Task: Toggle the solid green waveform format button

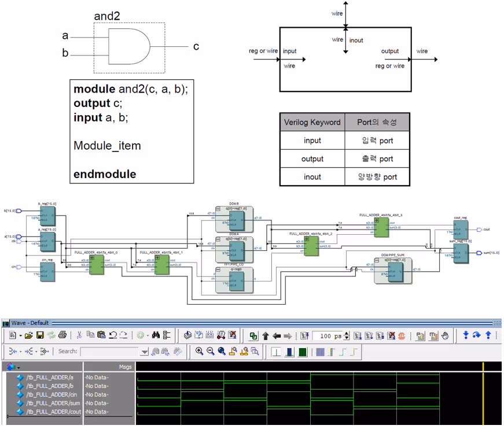Action: tap(303, 352)
